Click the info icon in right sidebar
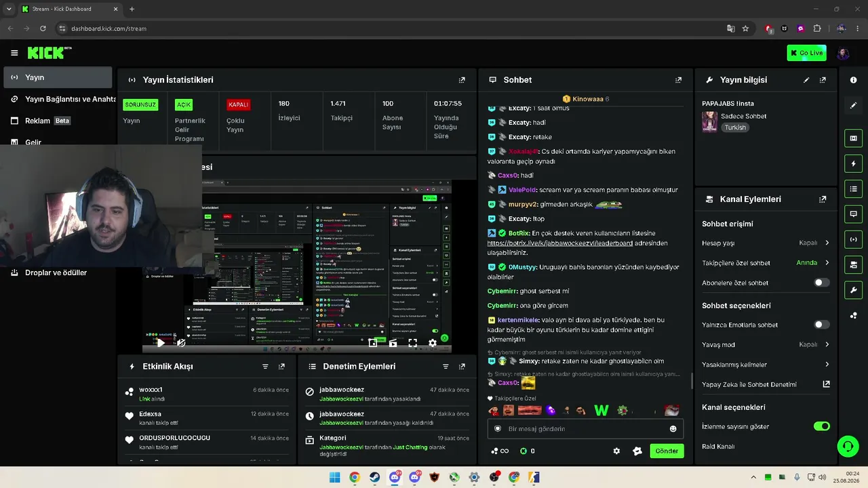This screenshot has width=868, height=488. (x=853, y=80)
